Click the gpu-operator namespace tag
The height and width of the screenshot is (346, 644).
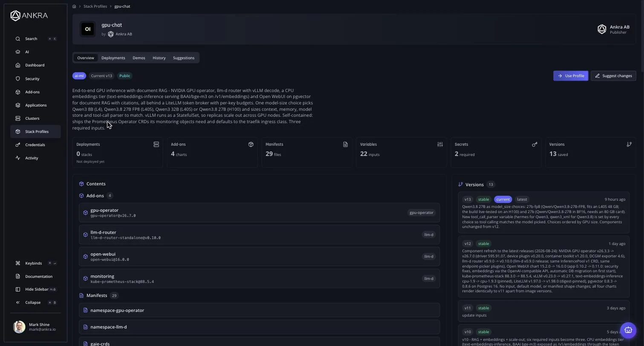tap(422, 213)
